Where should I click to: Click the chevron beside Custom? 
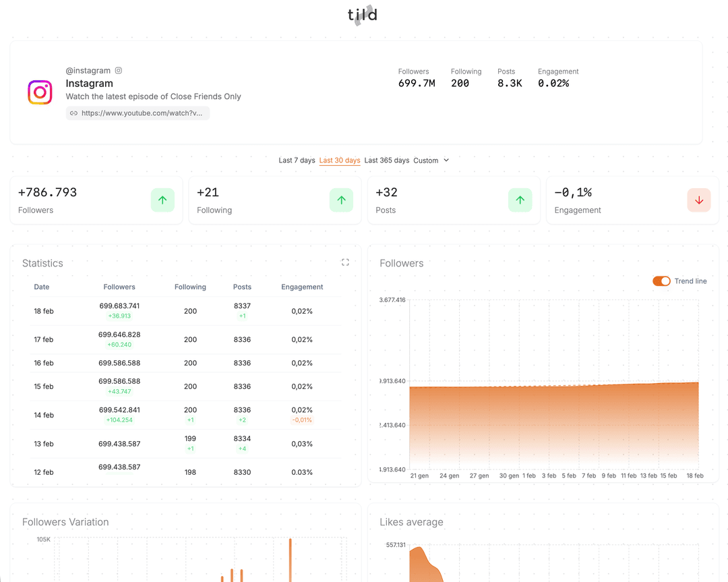446,161
